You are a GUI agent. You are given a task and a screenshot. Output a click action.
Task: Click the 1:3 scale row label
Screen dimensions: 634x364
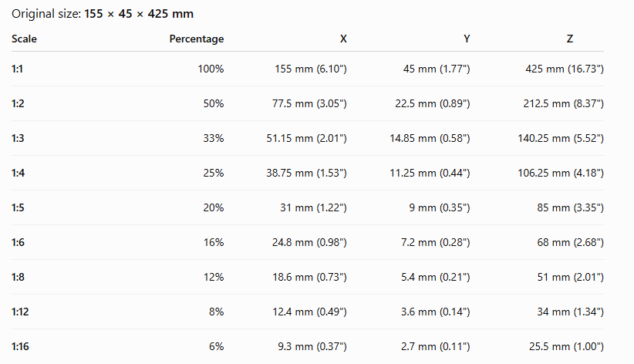(x=18, y=138)
